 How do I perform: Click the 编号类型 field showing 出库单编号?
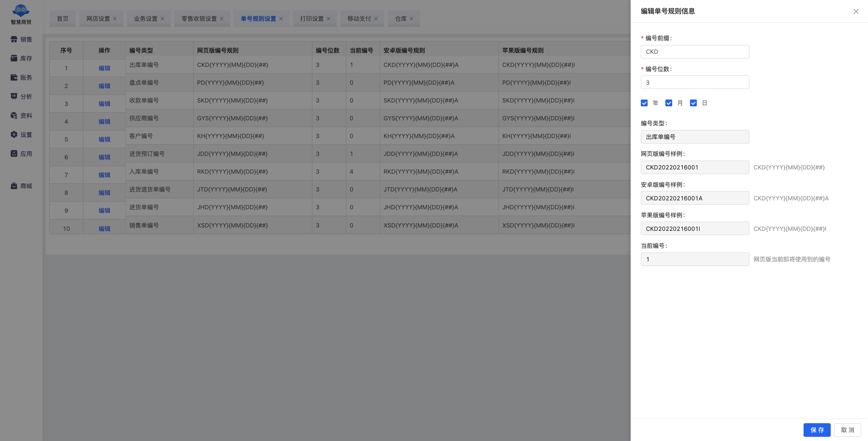click(695, 137)
